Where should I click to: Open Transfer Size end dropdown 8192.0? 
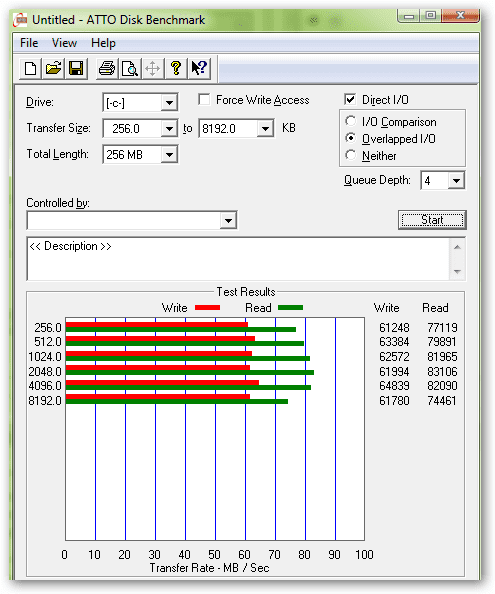tap(265, 129)
